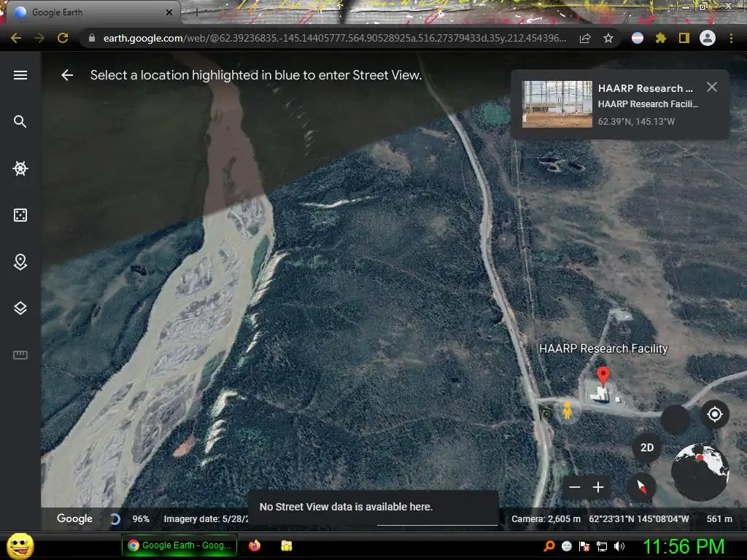The height and width of the screenshot is (560, 747).
Task: Click the 11:56 PM clock
Action: click(x=684, y=546)
